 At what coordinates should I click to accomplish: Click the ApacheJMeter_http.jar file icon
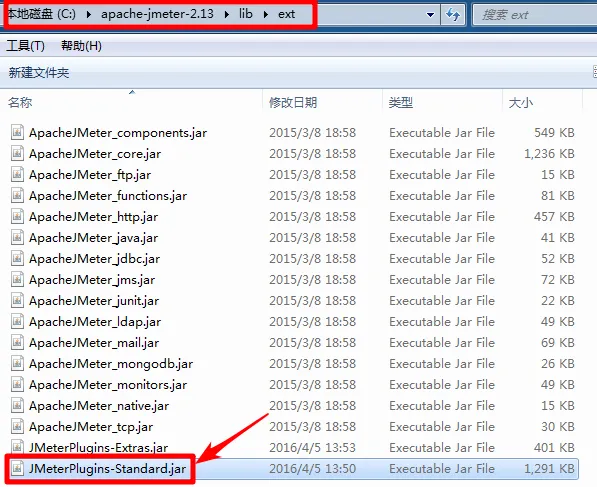point(17,216)
